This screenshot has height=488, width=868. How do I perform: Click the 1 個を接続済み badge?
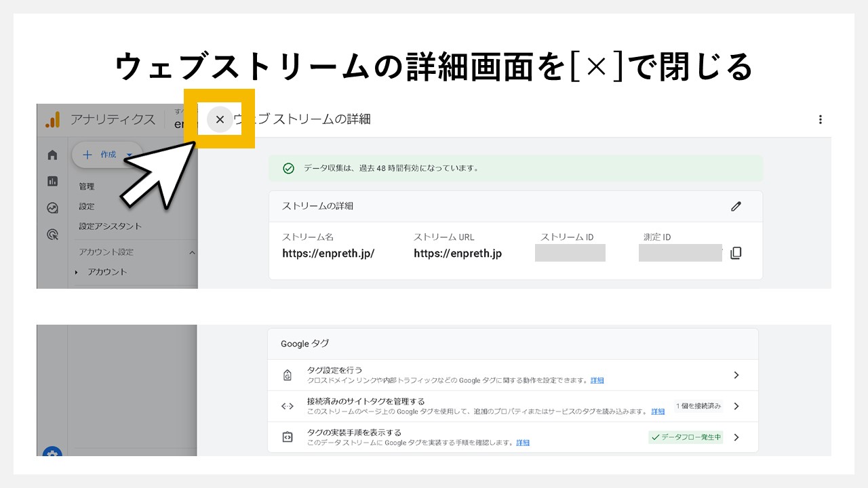tap(699, 405)
